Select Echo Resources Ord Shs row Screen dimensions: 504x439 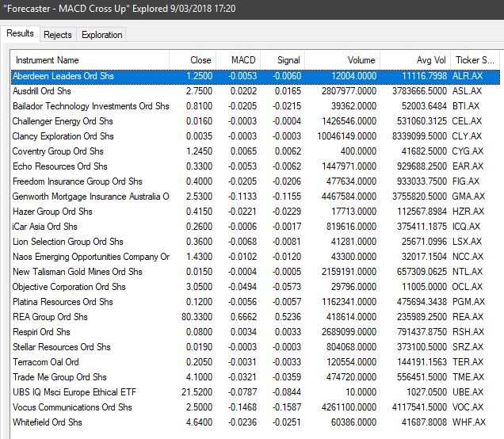pyautogui.click(x=255, y=166)
